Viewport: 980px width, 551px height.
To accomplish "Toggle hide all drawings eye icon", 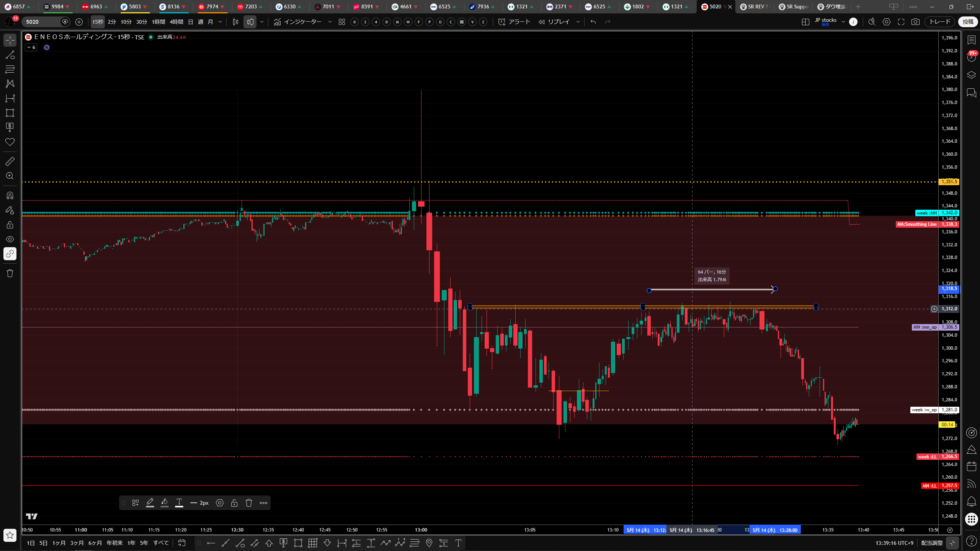I will point(10,239).
